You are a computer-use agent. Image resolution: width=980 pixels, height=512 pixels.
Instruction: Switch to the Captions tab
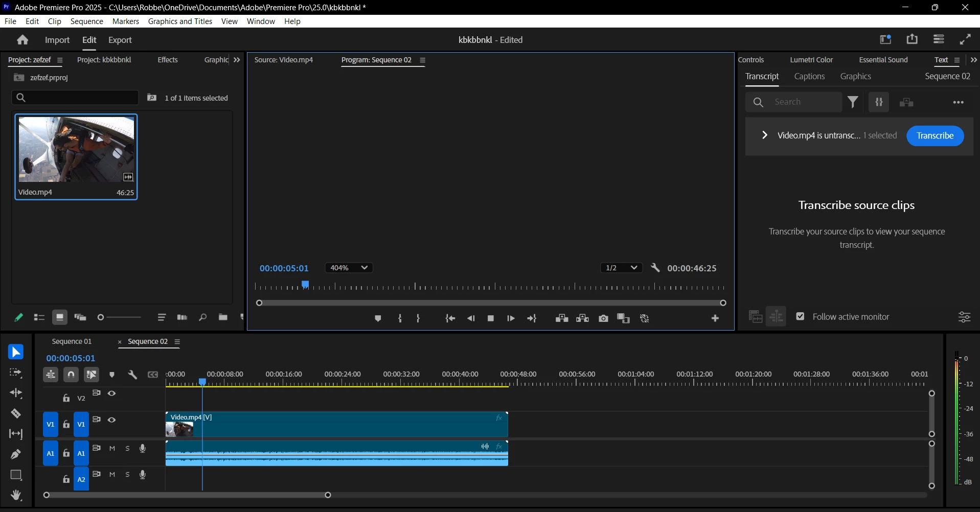(809, 76)
